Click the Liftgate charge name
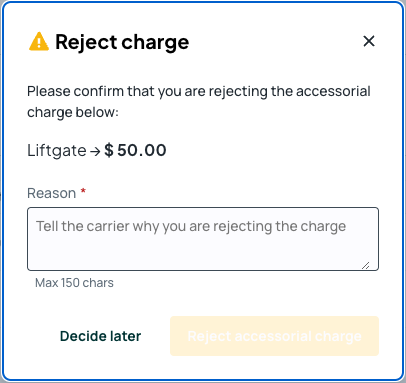Image resolution: width=406 pixels, height=383 pixels. pos(57,150)
